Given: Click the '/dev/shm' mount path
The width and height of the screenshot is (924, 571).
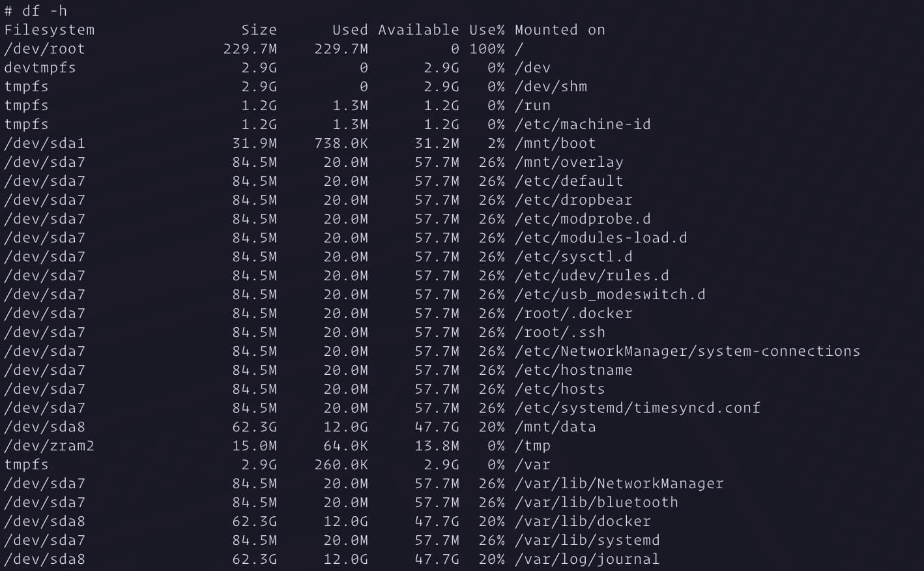Looking at the screenshot, I should coord(551,87).
